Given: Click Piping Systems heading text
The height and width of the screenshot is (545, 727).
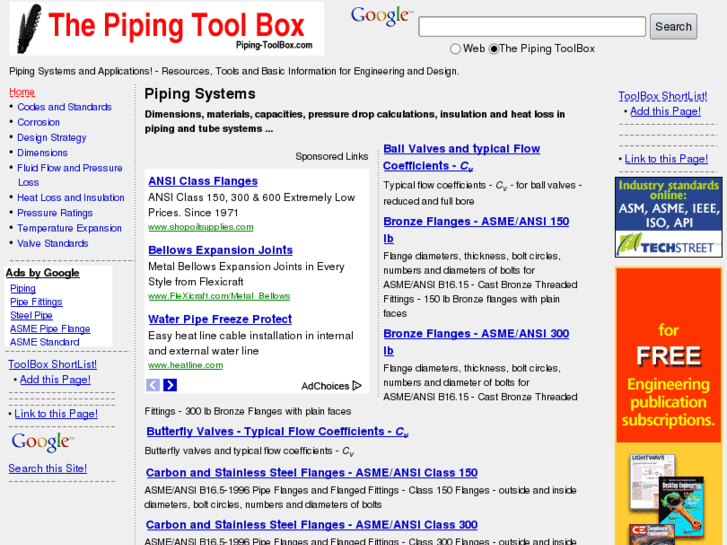Looking at the screenshot, I should [x=200, y=94].
